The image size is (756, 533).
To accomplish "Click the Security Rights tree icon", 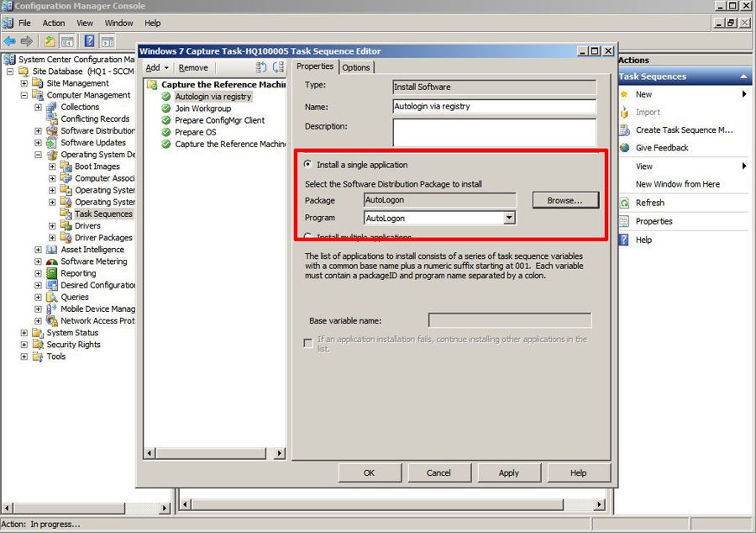I will pyautogui.click(x=38, y=345).
